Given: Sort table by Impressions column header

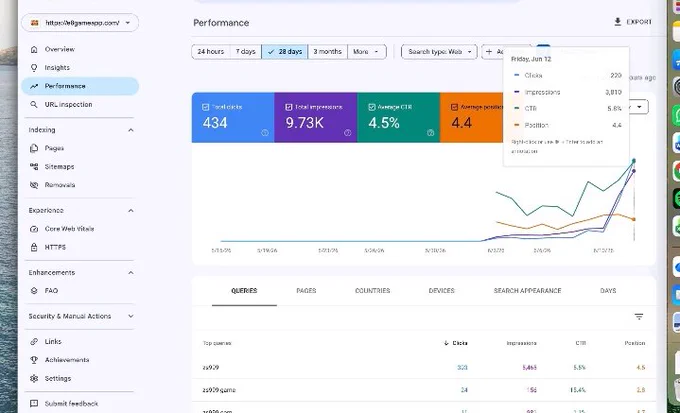Looking at the screenshot, I should click(x=521, y=343).
